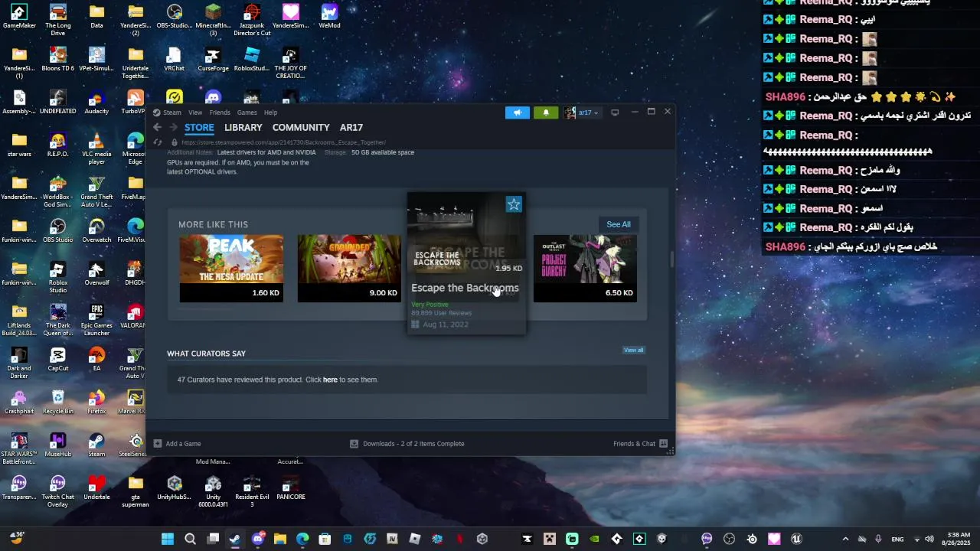Select the Recycle Bin icon

coord(58,403)
